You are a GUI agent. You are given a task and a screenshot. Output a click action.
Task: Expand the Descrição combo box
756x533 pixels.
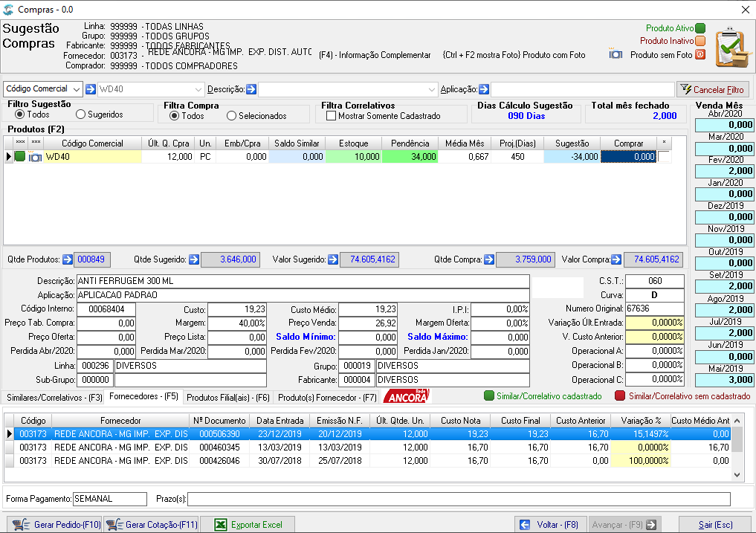pyautogui.click(x=431, y=89)
